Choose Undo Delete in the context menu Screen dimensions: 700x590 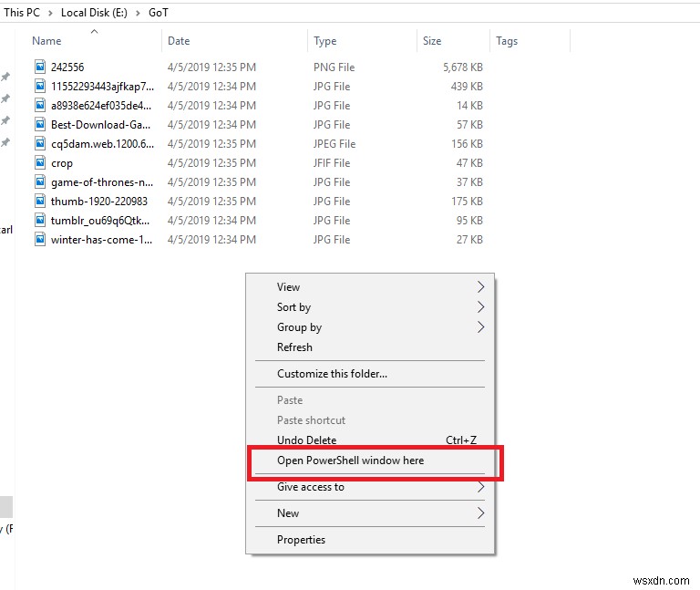point(370,440)
